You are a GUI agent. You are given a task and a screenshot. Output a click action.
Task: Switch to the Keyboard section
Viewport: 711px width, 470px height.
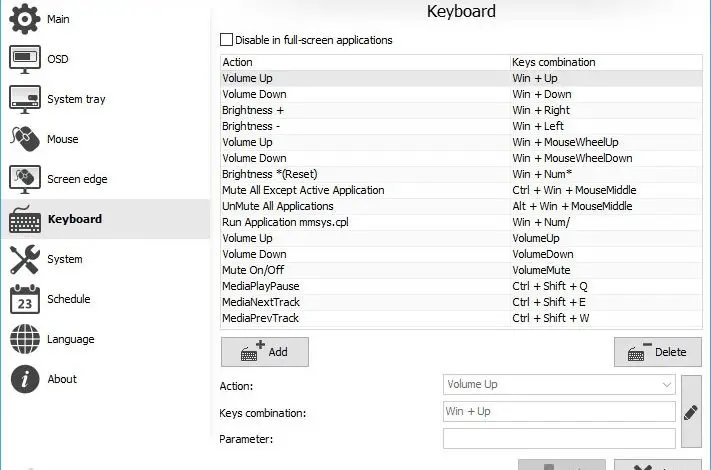point(74,219)
